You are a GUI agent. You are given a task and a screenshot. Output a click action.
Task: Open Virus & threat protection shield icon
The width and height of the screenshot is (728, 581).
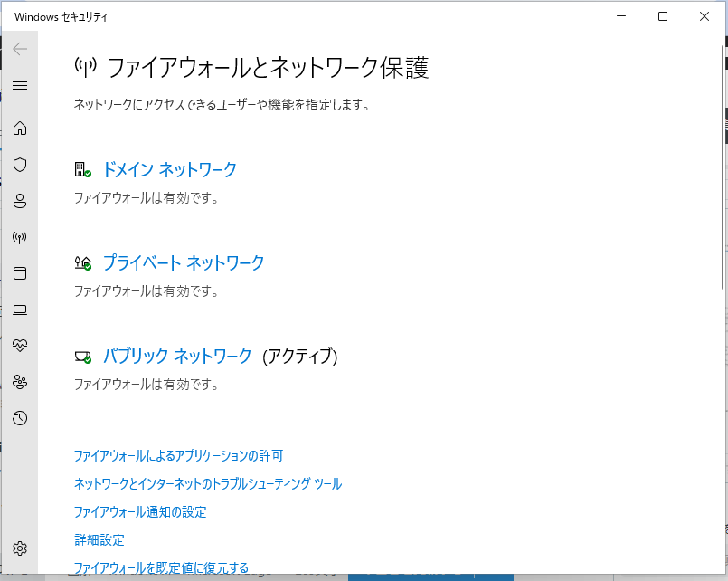pos(20,165)
